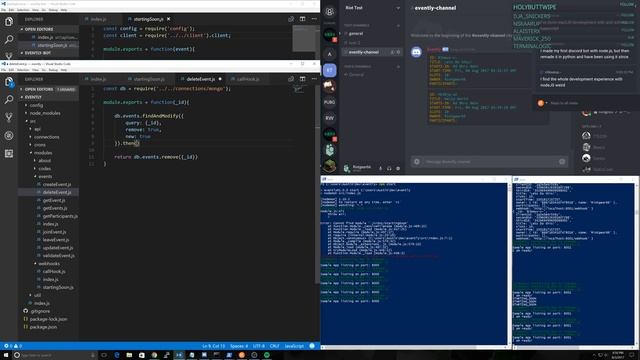Click Discord message input field
The image size is (640, 360).
[x=489, y=162]
